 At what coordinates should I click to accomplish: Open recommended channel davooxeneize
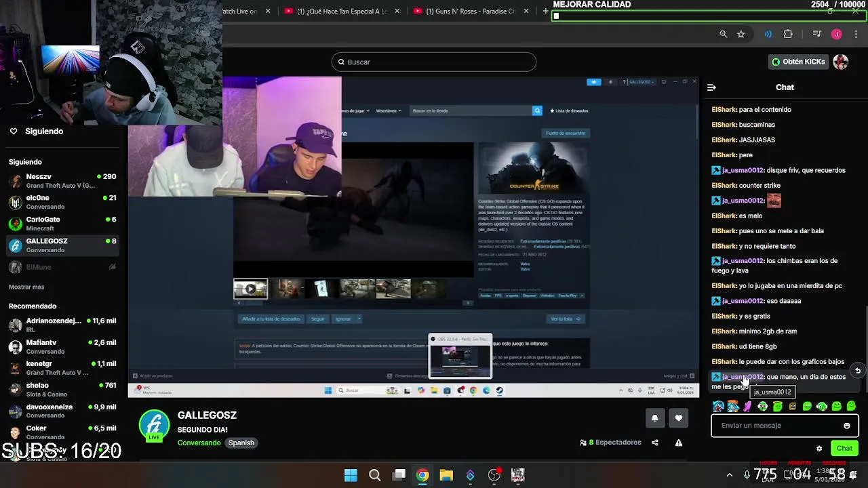click(62, 411)
